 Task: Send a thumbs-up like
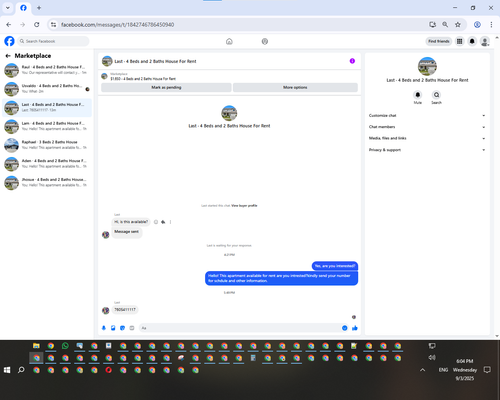pos(355,328)
